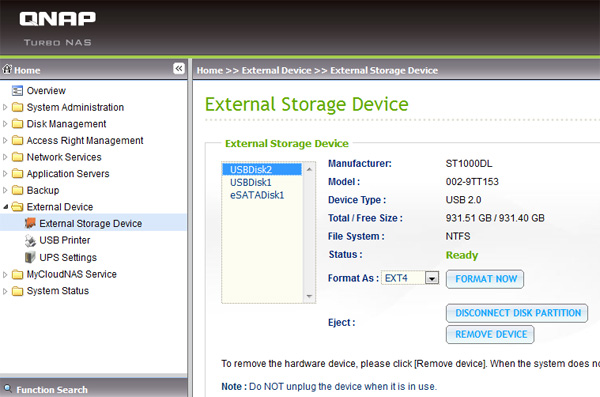The width and height of the screenshot is (600, 397).
Task: Select USBDisk1 in the device list
Action: click(251, 182)
